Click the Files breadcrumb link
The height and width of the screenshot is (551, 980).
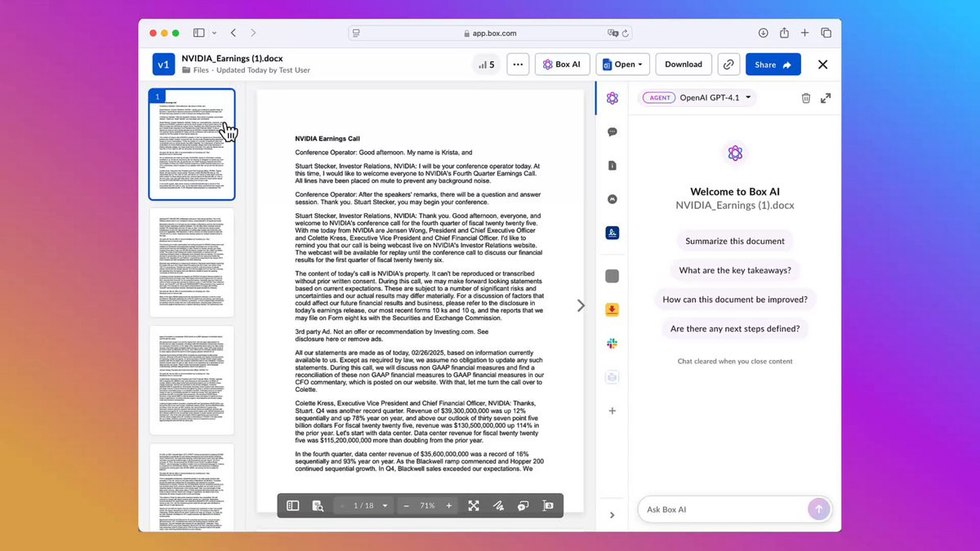tap(201, 70)
